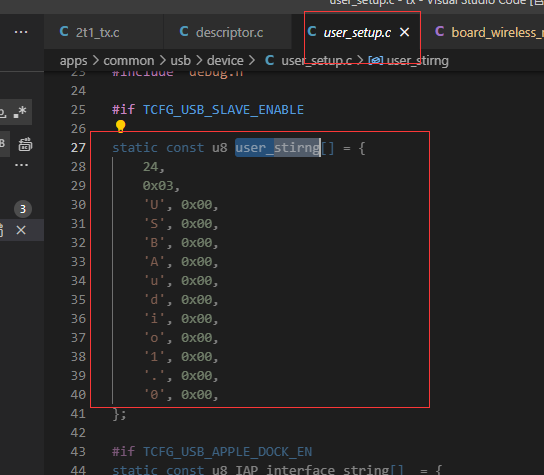
Task: Click the 'U' character on line 30
Action: tap(154, 205)
